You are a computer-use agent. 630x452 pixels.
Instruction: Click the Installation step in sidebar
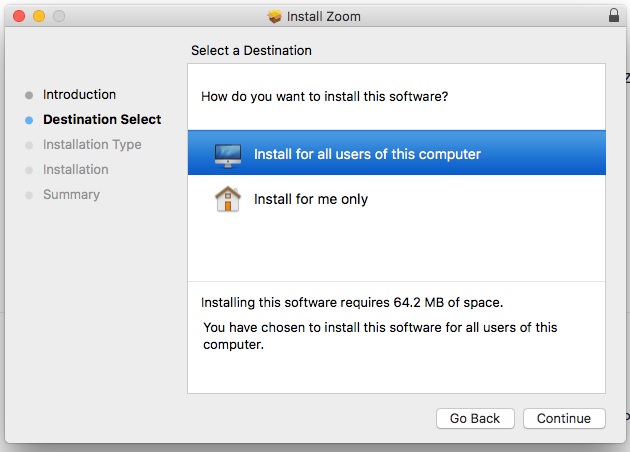coord(75,170)
